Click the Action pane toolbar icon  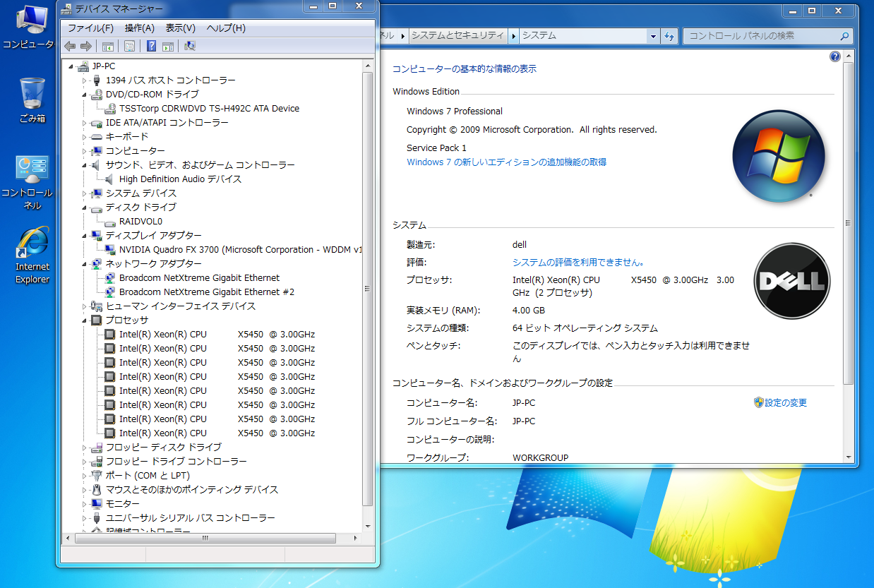pyautogui.click(x=167, y=46)
